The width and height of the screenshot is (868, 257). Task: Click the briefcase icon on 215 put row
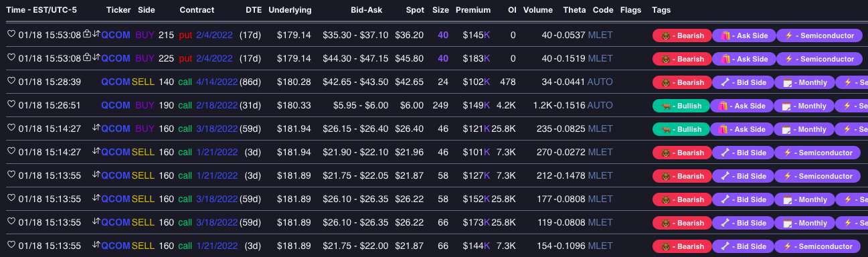87,34
